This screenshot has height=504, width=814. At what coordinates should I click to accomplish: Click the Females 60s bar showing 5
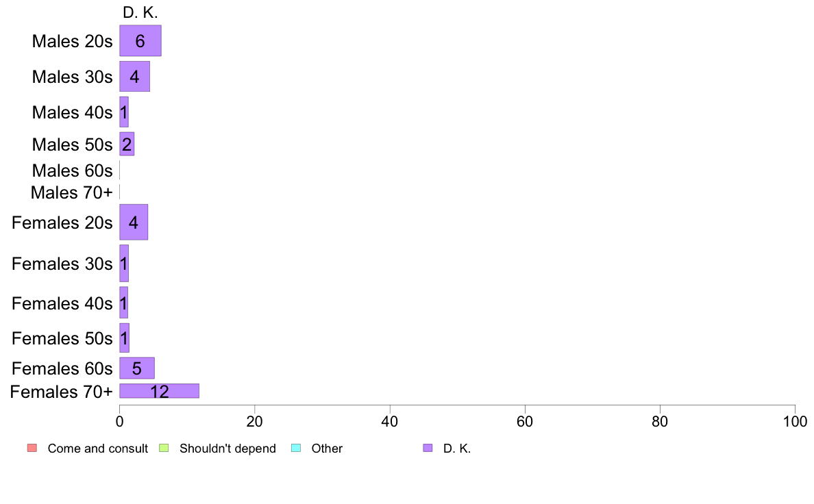point(137,368)
